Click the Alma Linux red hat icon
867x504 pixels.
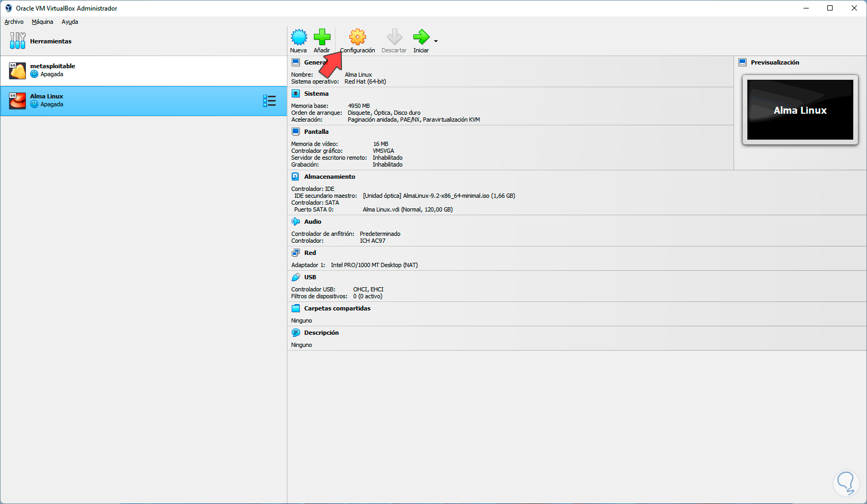click(x=17, y=100)
